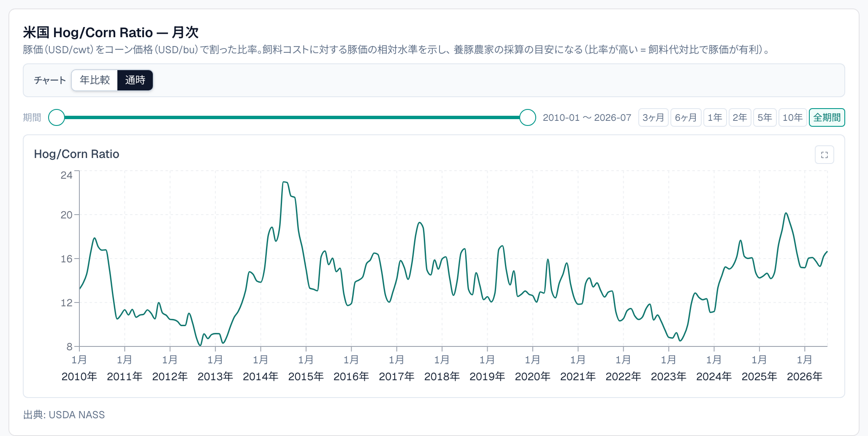The width and height of the screenshot is (868, 436).
Task: Switch chart mode to 年比較
Action: pos(95,80)
